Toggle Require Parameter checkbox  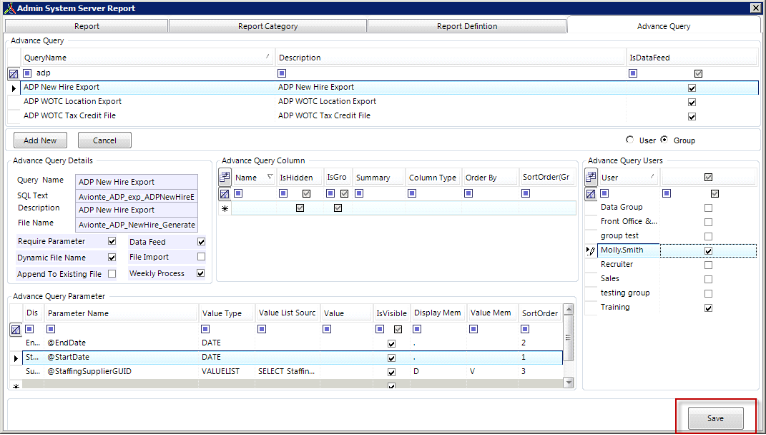[x=112, y=241]
